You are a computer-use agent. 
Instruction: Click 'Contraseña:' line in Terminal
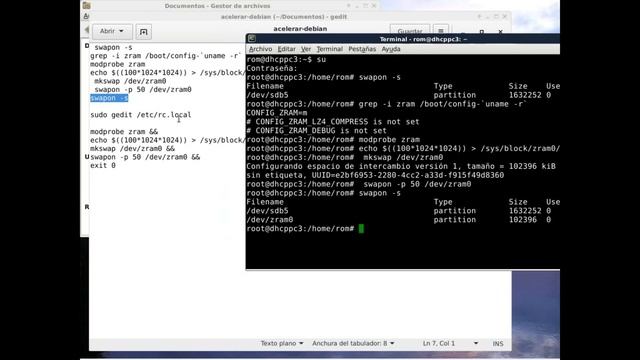[x=272, y=68]
